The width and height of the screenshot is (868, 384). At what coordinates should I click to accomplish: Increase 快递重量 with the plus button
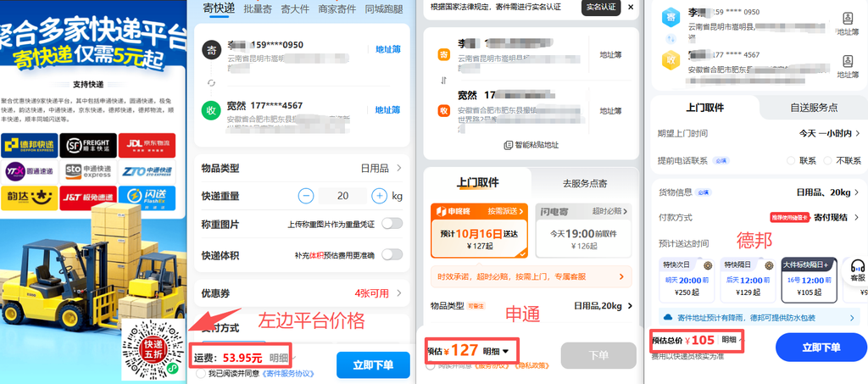pos(379,196)
